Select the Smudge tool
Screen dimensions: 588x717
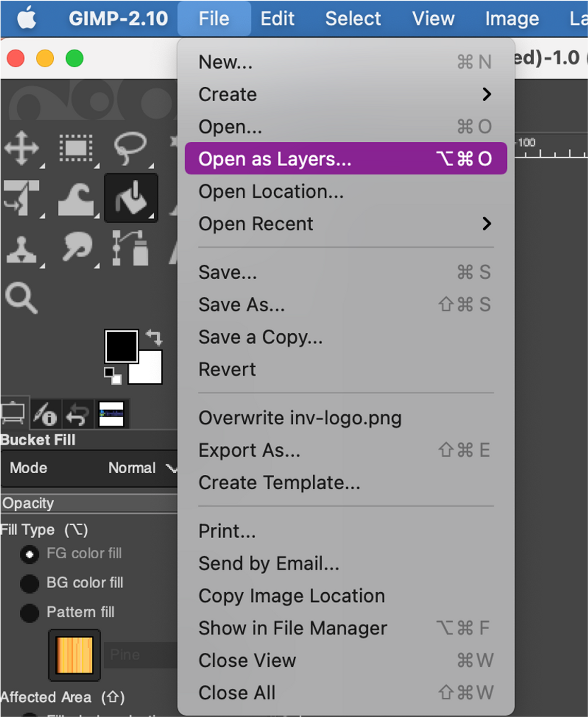click(77, 247)
